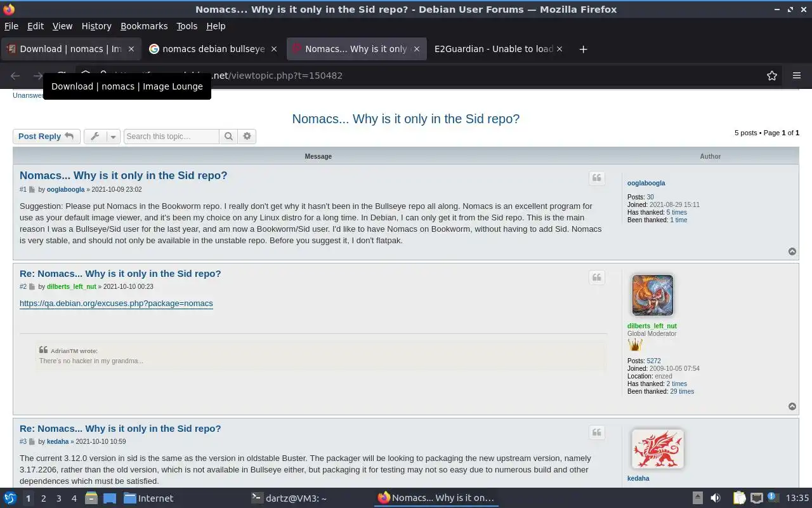
Task: Click the post icon beside #3
Action: pos(32,442)
